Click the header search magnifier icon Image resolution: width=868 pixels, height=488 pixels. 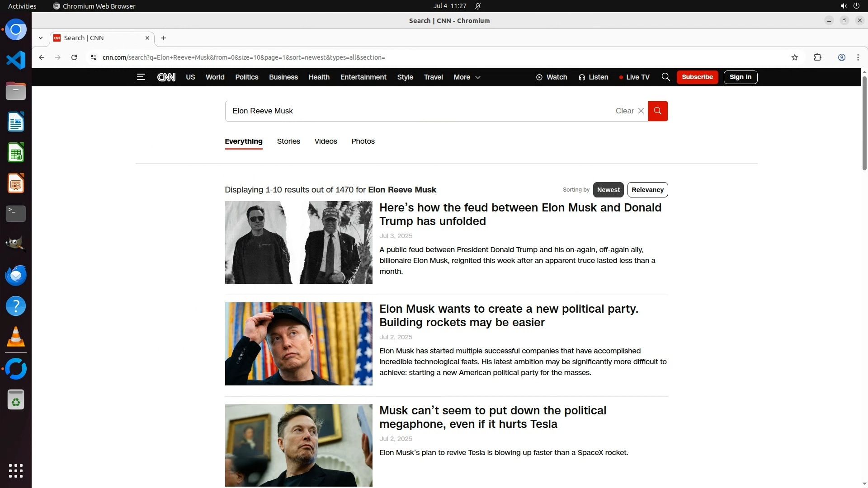click(x=665, y=77)
